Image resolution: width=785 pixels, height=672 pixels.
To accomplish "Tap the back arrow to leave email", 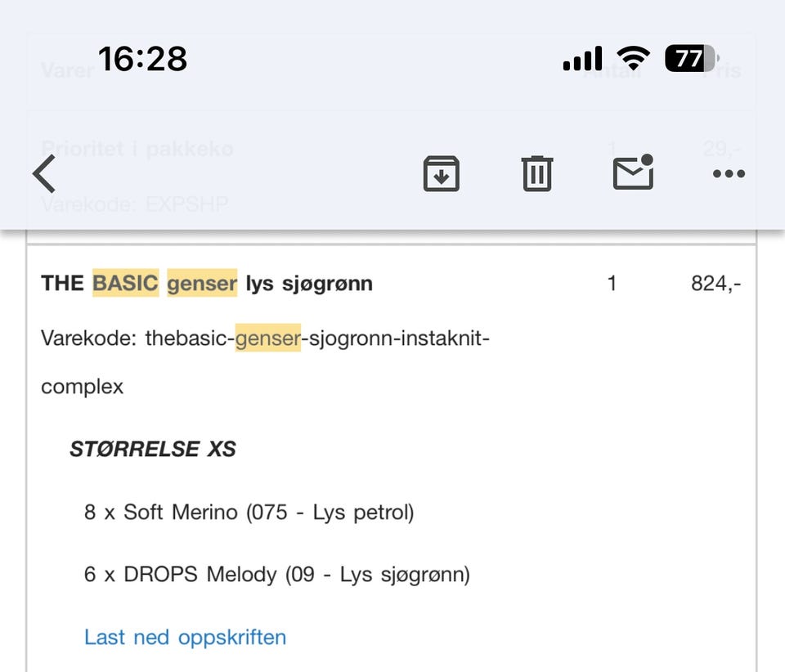I will click(44, 174).
